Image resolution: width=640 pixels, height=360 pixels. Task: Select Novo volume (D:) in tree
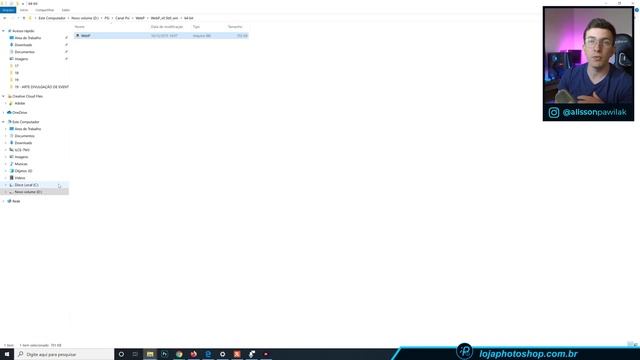point(28,192)
